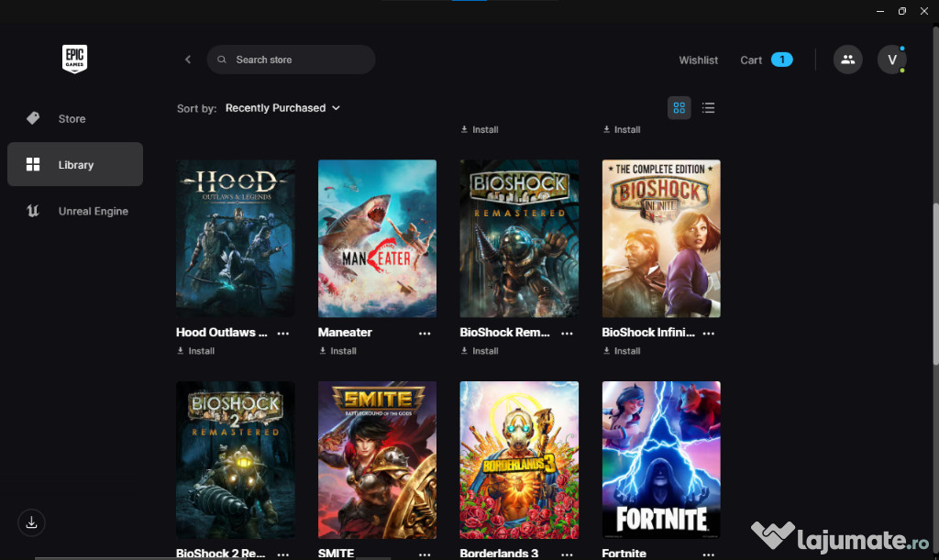Expand the Recently Purchased sort dropdown
Image resolution: width=939 pixels, height=560 pixels.
[282, 108]
